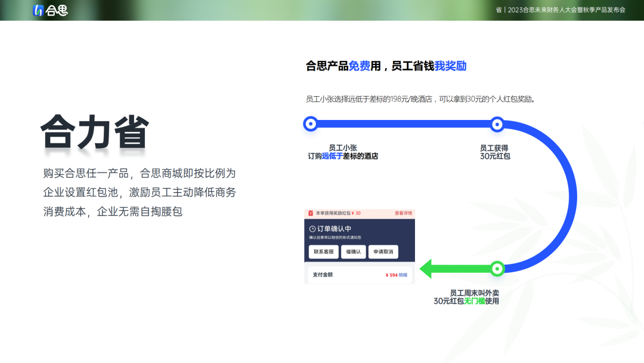Viewport: 644px width, 363px height.
Task: Click the header text 2023合思未来财务人大会暨秋季产品发布会
Action: pos(566,10)
